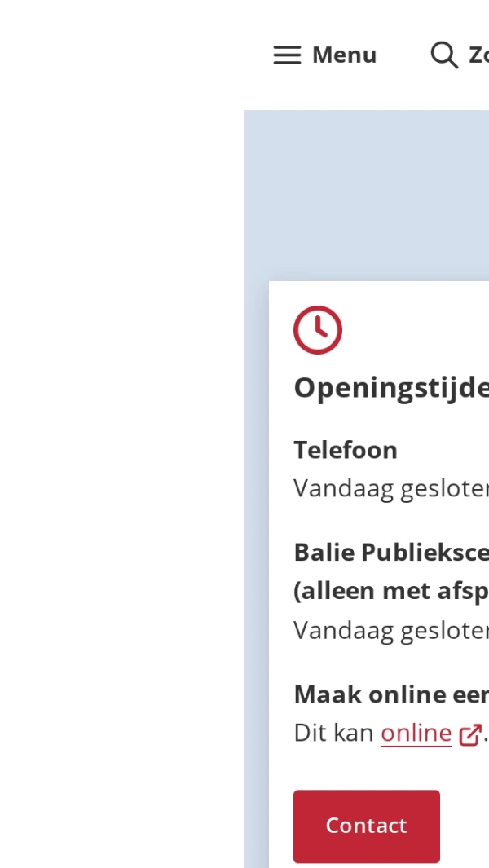Click the Telefoon heading
489x868 pixels.
coord(346,450)
